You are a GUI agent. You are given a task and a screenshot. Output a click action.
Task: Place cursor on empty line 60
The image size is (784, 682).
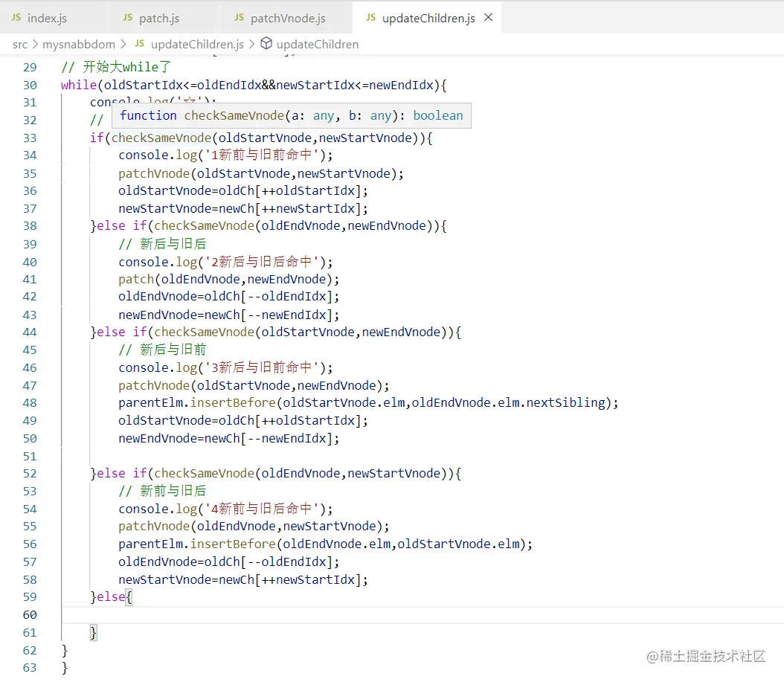click(422, 615)
